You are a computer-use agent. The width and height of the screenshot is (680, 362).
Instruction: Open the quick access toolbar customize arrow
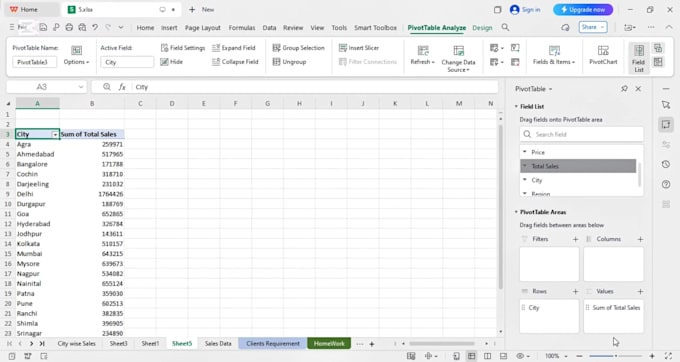[x=121, y=27]
